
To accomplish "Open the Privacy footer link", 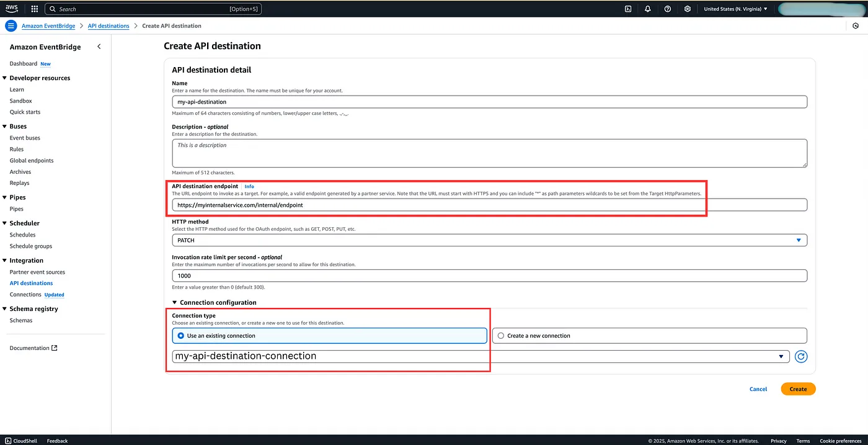I will click(x=779, y=441).
